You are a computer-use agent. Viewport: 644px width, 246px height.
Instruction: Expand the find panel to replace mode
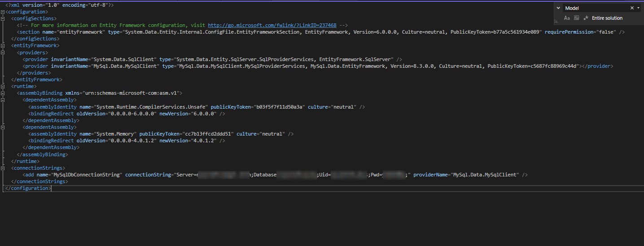pos(559,8)
